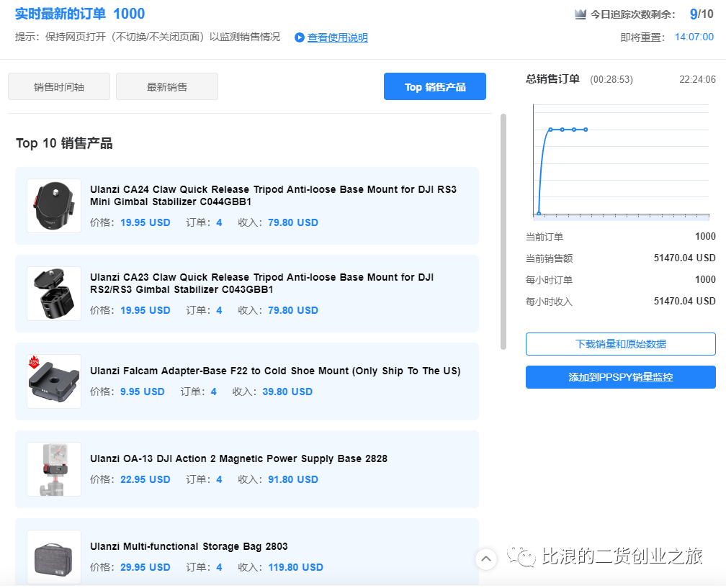The image size is (726, 588).
Task: Click the product list vertical scrollbar
Action: pyautogui.click(x=503, y=232)
